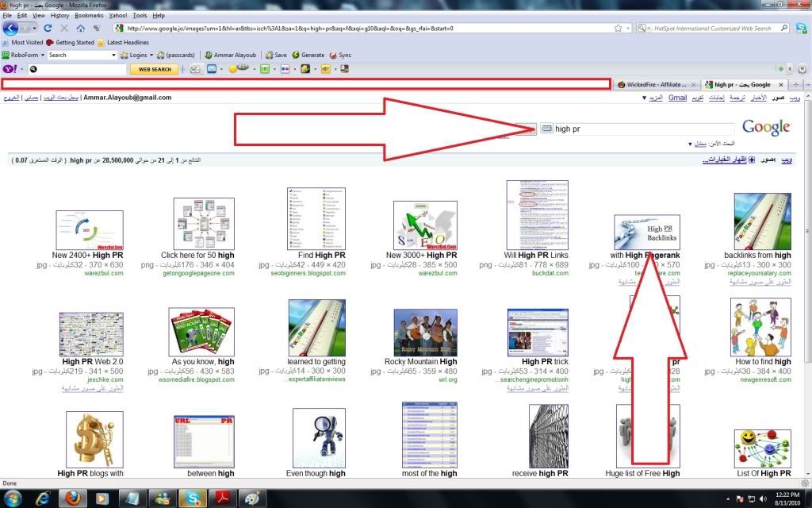Open Windows Media Player from the taskbar
The width and height of the screenshot is (812, 508).
[101, 498]
